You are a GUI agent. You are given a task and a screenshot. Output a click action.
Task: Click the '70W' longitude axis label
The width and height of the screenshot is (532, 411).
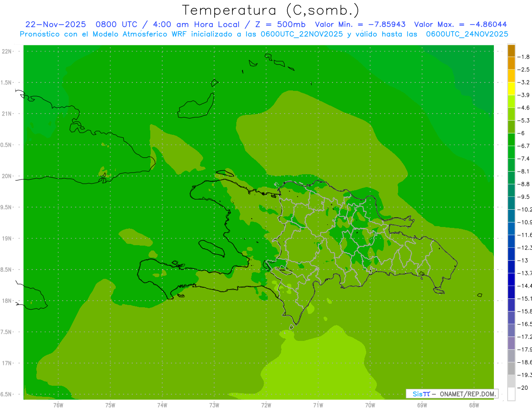tap(370, 405)
